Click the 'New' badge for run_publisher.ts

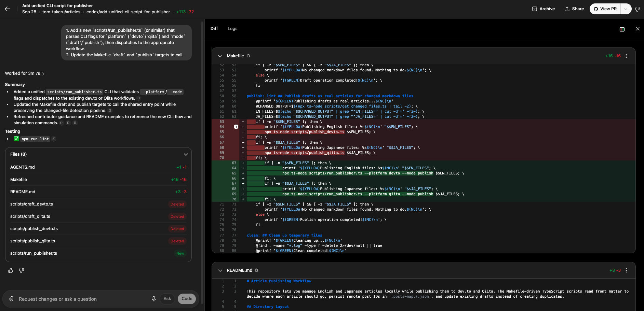pyautogui.click(x=180, y=253)
